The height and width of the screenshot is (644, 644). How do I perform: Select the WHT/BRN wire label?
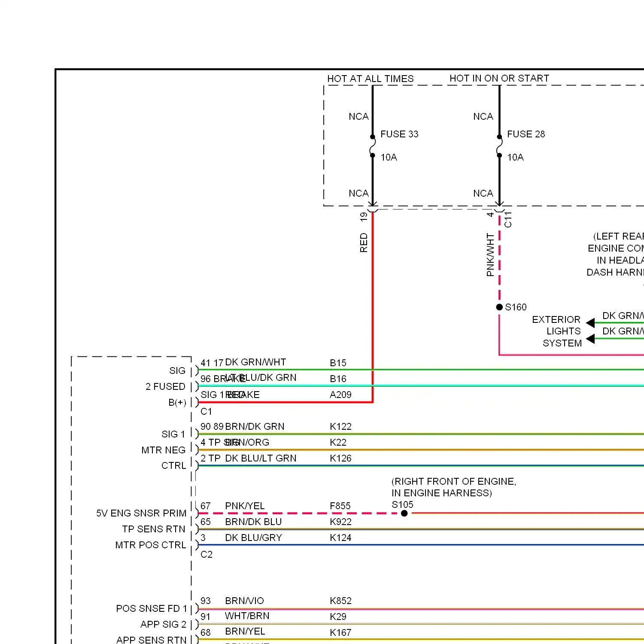[247, 616]
